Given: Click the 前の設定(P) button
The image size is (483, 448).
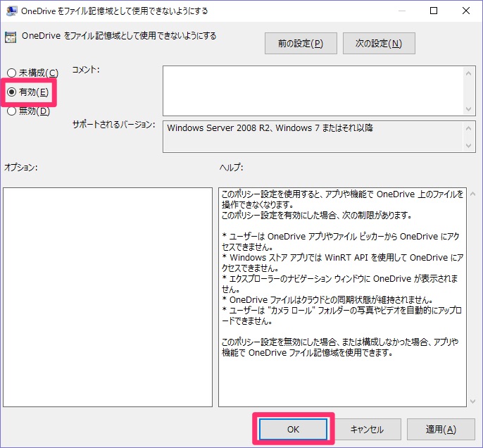Looking at the screenshot, I should [x=301, y=44].
